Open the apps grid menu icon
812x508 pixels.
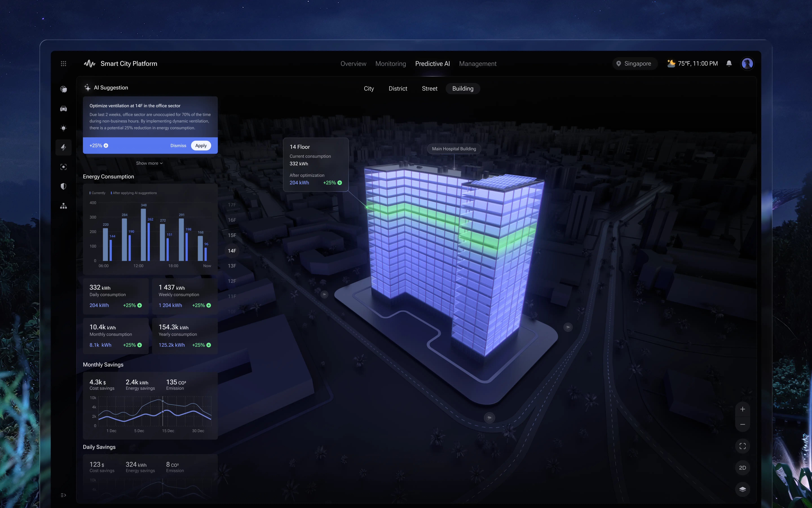[x=63, y=63]
